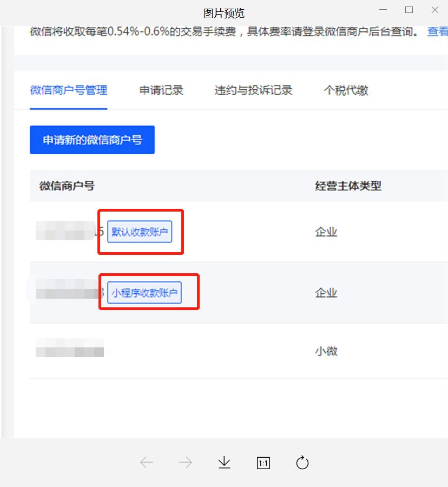The width and height of the screenshot is (448, 487).
Task: Go to the previous image arrow
Action: click(147, 463)
